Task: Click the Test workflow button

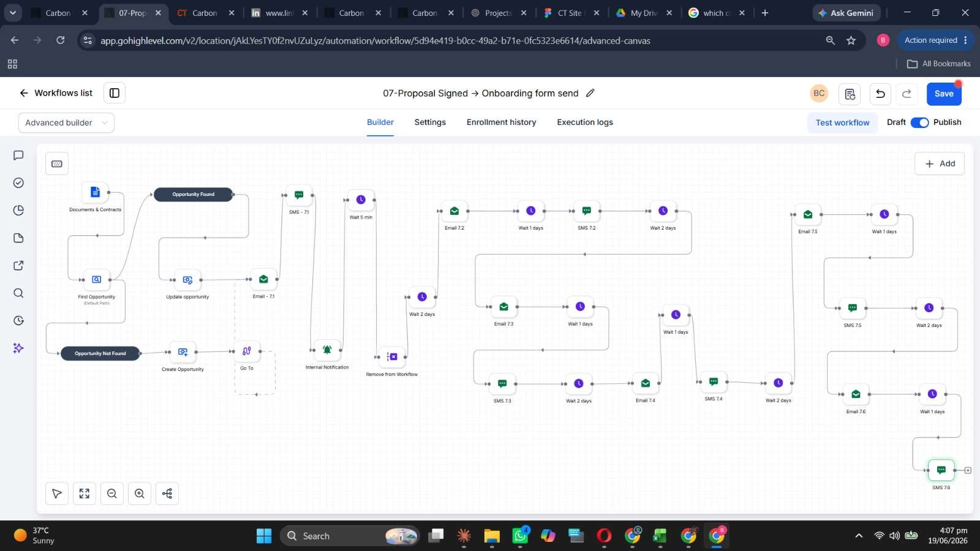Action: tap(842, 122)
